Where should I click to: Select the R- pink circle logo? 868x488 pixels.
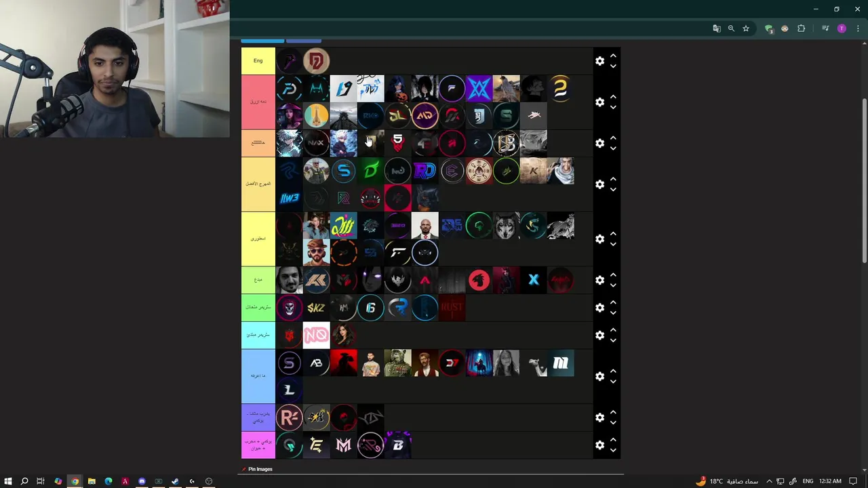point(289,418)
